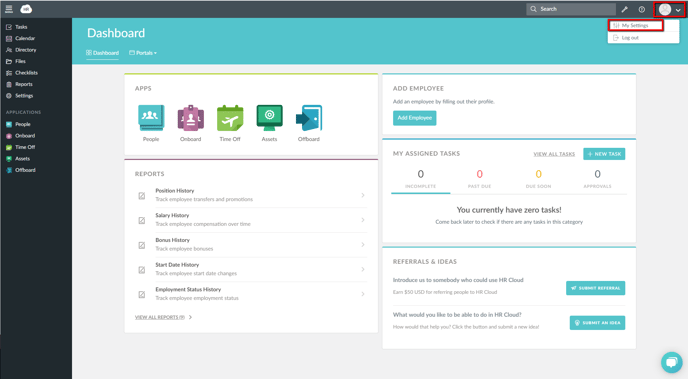Open the chat bubble widget
The height and width of the screenshot is (379, 688).
671,362
